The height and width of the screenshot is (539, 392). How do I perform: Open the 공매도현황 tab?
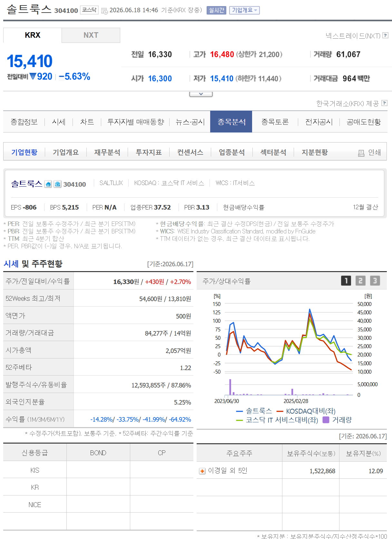364,122
